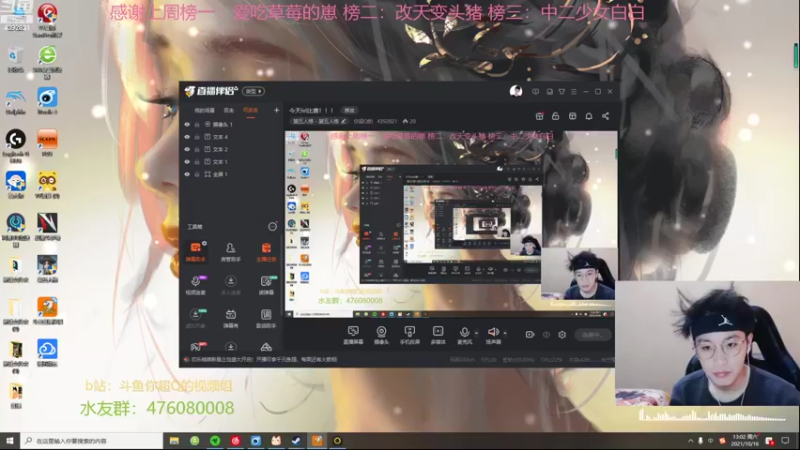800x450 pixels.
Task: Open File Explorer from taskbar
Action: (x=174, y=441)
